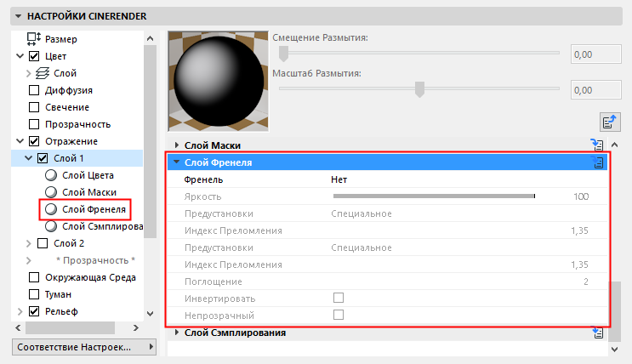The image size is (632, 364).
Task: Click the Размер size icon
Action: [34, 39]
